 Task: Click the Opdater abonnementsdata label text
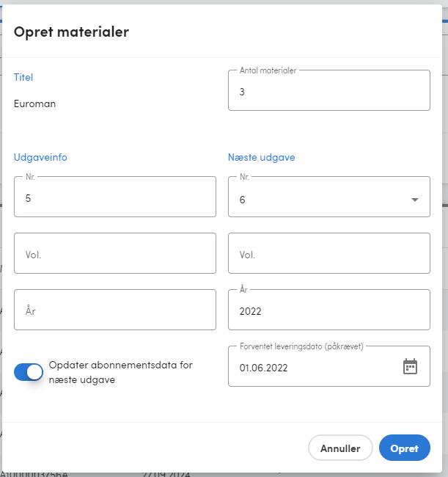[121, 372]
